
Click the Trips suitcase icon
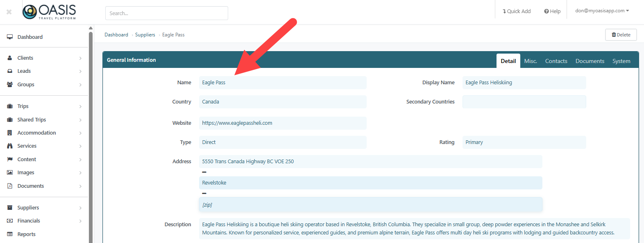click(10, 106)
